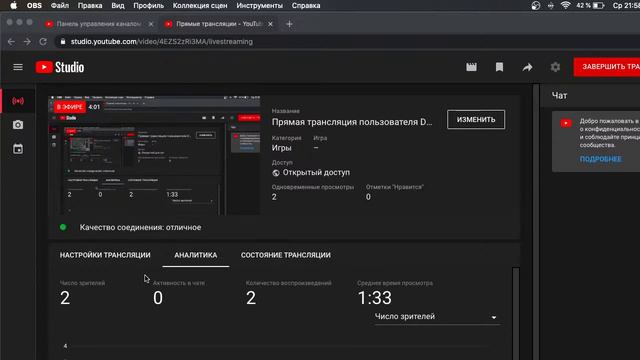
Task: Click the browser forward arrow
Action: (x=27, y=42)
